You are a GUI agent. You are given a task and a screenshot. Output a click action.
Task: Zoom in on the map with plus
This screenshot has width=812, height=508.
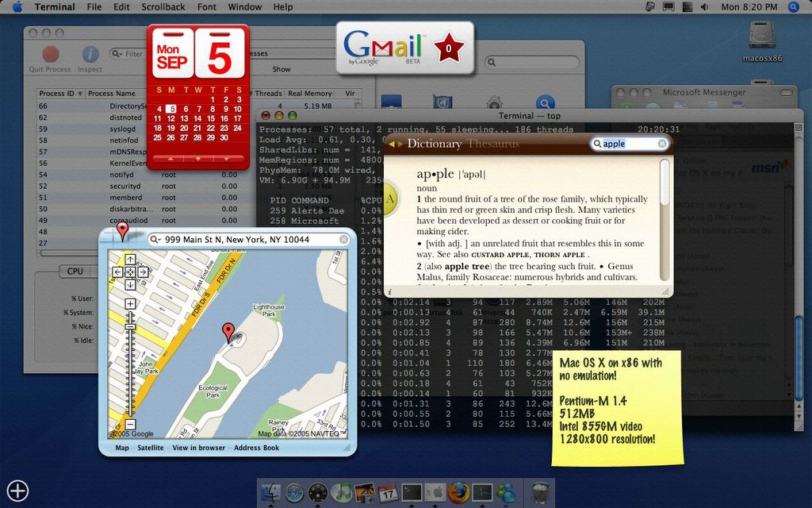[x=130, y=304]
